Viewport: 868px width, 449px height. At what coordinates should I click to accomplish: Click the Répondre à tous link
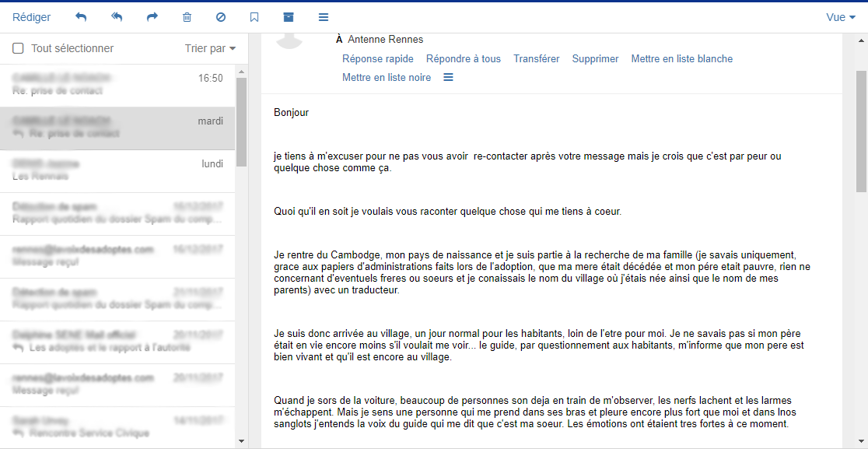[464, 58]
